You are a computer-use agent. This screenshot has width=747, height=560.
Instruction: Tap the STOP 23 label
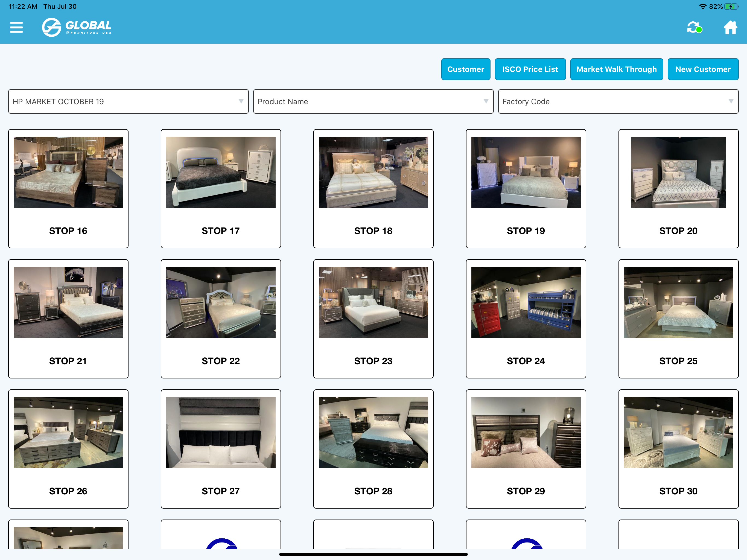pos(373,361)
